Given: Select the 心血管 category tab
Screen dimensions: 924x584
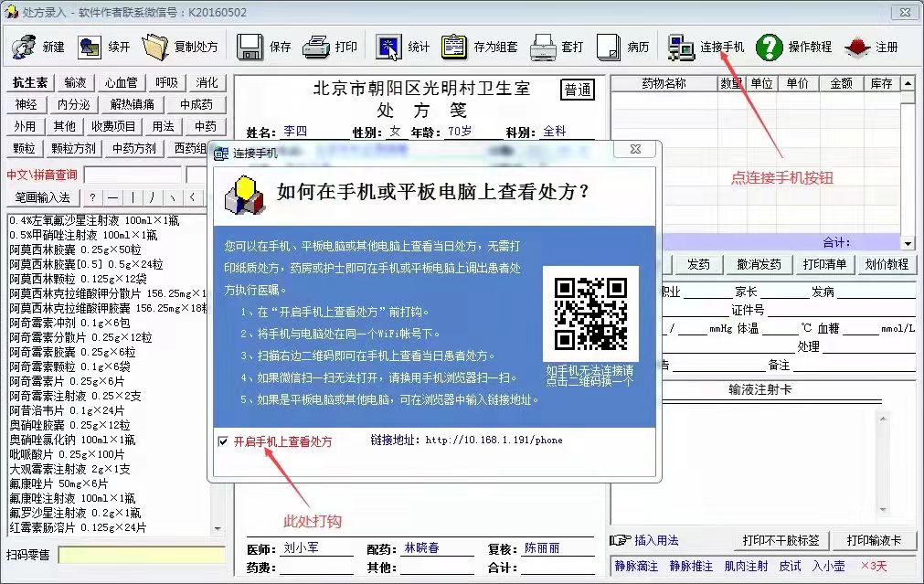Looking at the screenshot, I should click(121, 82).
